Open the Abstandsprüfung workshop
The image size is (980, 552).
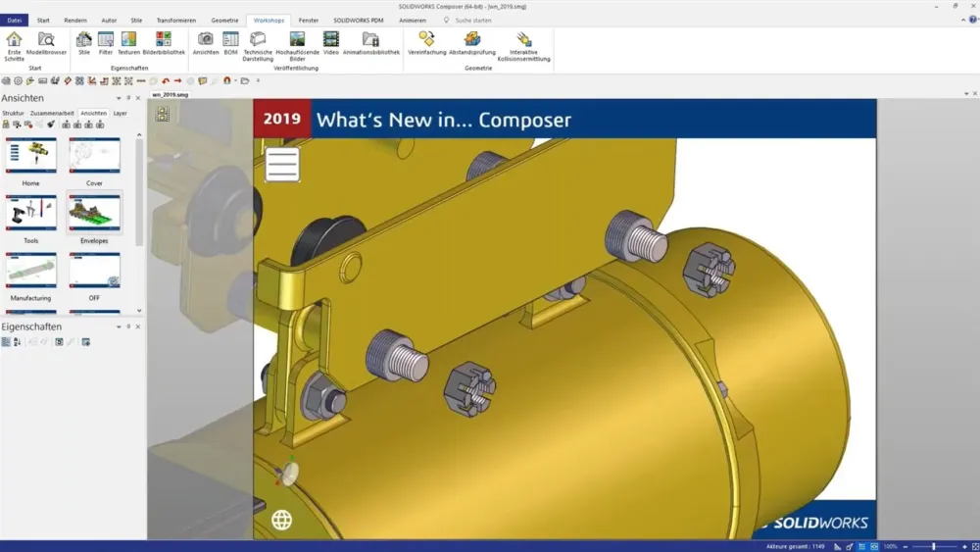coord(472,43)
